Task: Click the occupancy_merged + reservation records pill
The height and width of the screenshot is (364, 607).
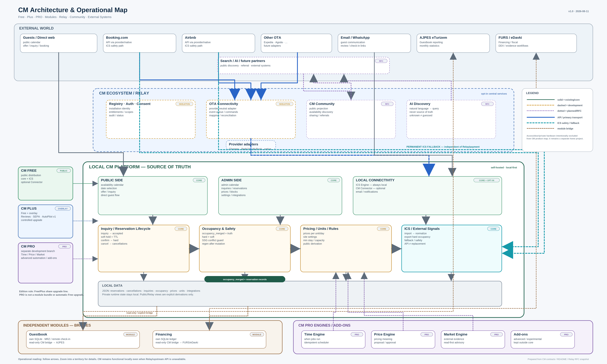Action: [245, 279]
